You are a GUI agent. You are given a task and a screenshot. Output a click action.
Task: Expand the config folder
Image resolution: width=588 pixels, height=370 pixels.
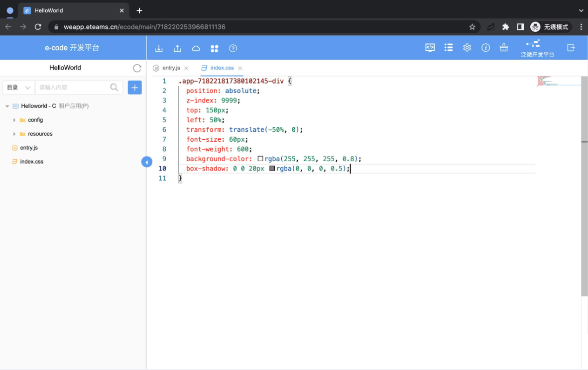(x=14, y=120)
